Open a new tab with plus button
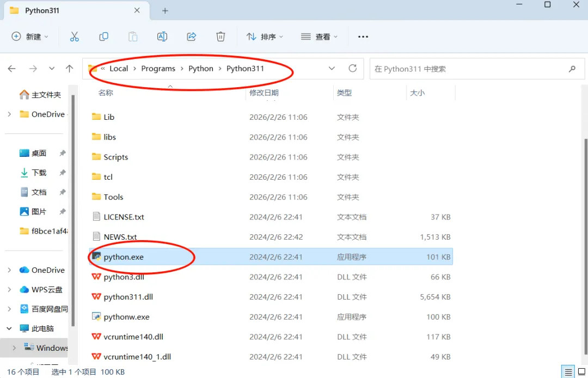This screenshot has width=588, height=378. (x=165, y=11)
